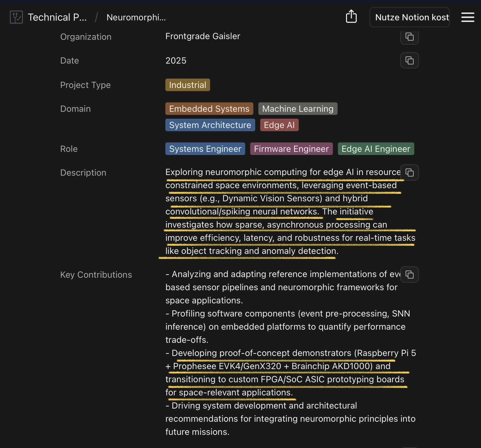This screenshot has width=481, height=448.
Task: Go to Technical P... breadcrumb
Action: tap(57, 17)
